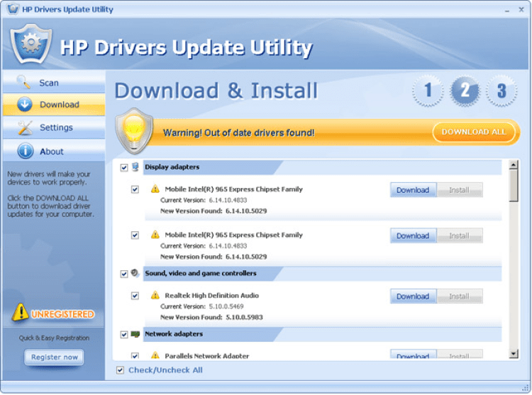The height and width of the screenshot is (395, 532).
Task: Click the title bar app icon
Action: tap(13, 9)
